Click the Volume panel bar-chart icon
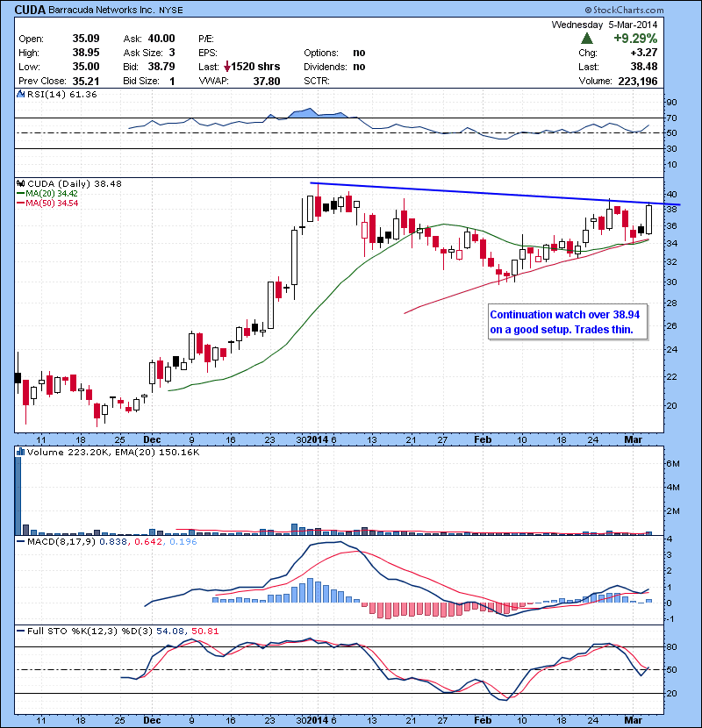702x728 pixels. [20, 452]
